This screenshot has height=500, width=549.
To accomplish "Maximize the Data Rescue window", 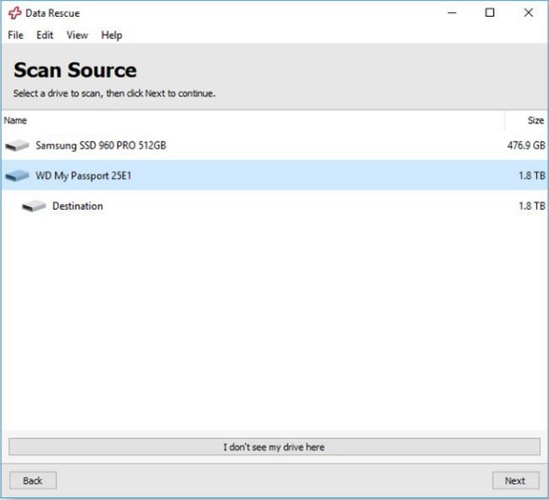I will pyautogui.click(x=490, y=13).
